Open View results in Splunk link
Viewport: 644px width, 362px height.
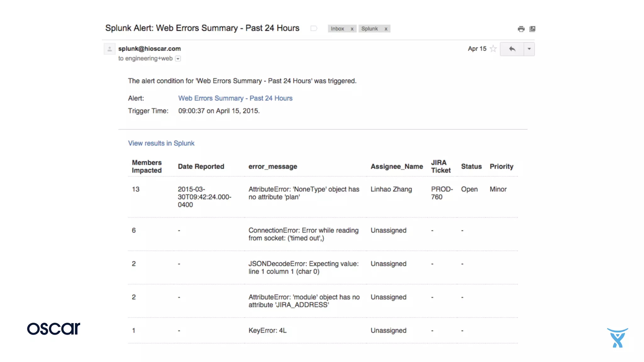click(161, 143)
